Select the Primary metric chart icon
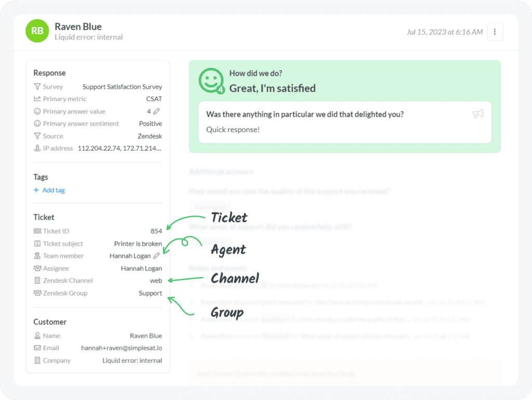Viewport: 532px width, 400px height. [x=37, y=99]
